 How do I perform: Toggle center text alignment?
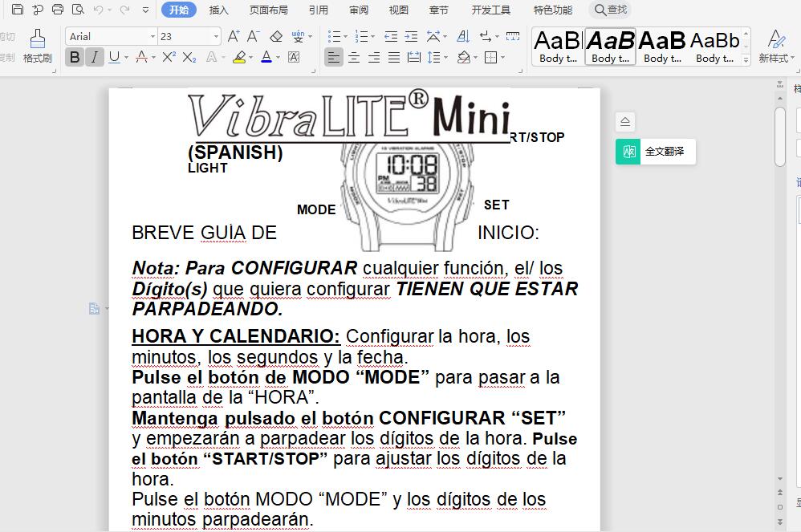pyautogui.click(x=353, y=58)
